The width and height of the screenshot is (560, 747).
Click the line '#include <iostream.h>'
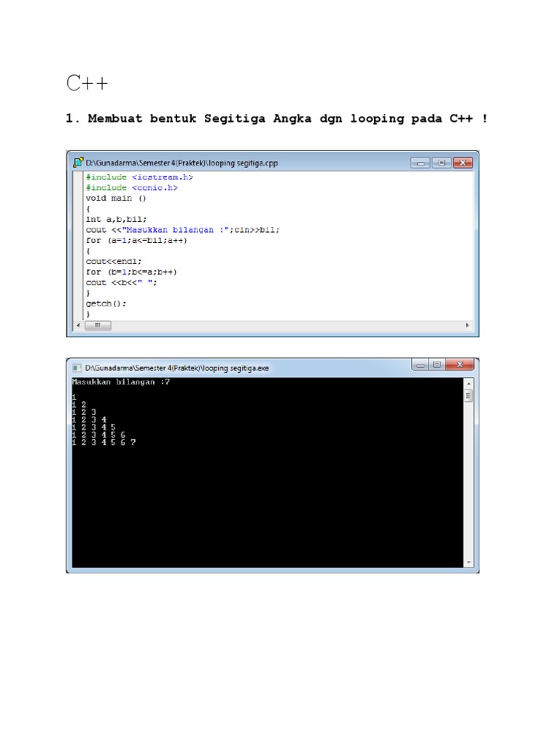tap(139, 177)
